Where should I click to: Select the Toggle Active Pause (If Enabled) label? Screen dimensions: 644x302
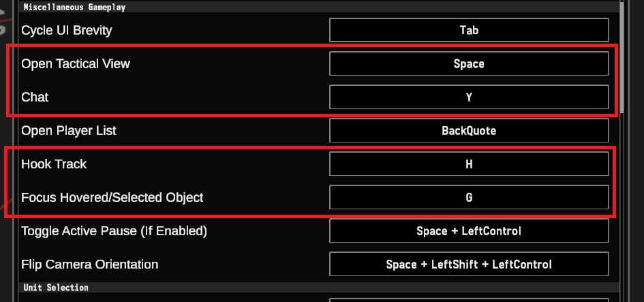(x=114, y=230)
